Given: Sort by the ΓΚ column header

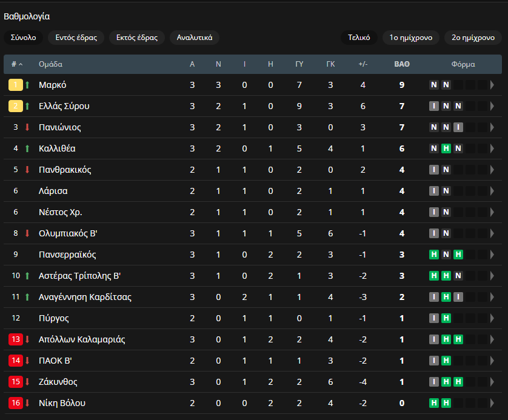Looking at the screenshot, I should [330, 64].
